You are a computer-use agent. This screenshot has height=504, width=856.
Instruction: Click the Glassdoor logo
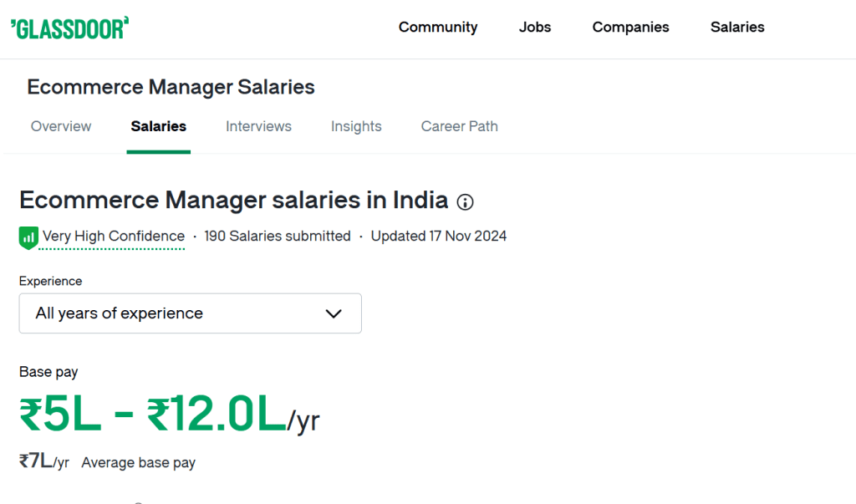[x=70, y=27]
